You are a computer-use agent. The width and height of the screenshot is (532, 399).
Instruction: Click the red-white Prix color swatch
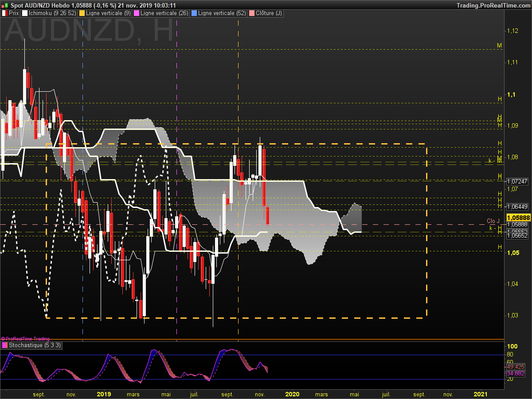pos(4,13)
